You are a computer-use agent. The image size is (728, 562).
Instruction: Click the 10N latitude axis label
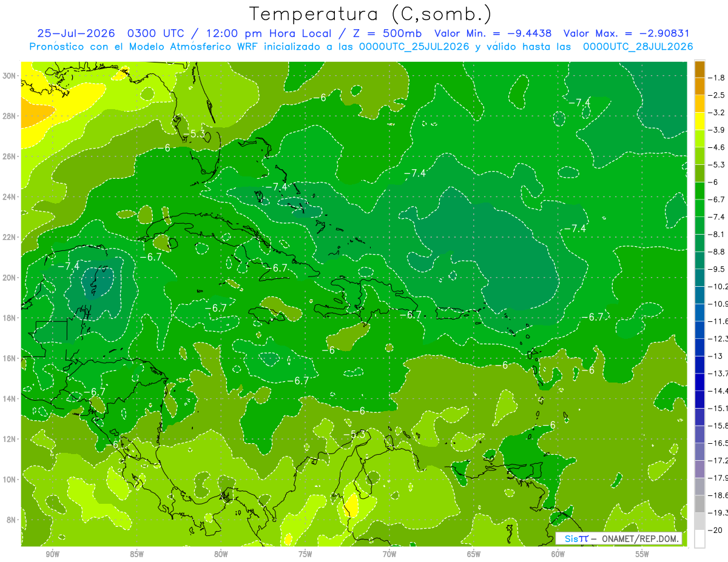(10, 479)
